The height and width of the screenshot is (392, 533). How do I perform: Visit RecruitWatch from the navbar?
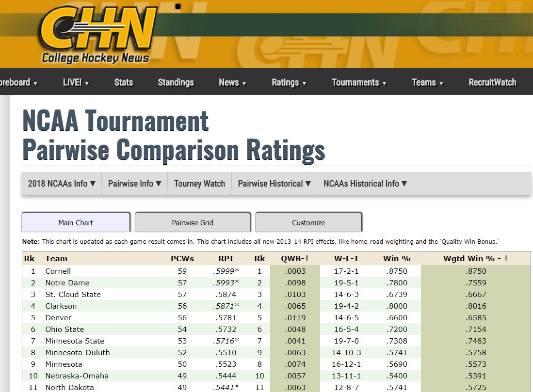[492, 82]
